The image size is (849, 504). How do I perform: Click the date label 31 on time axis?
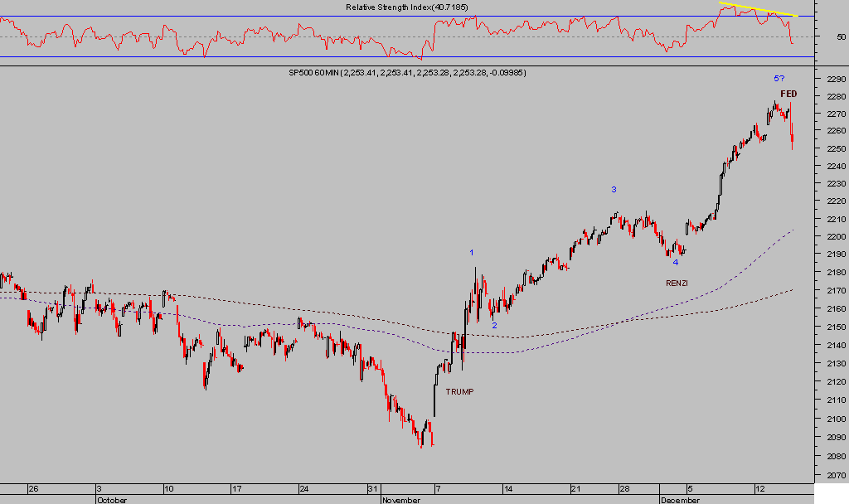click(372, 488)
